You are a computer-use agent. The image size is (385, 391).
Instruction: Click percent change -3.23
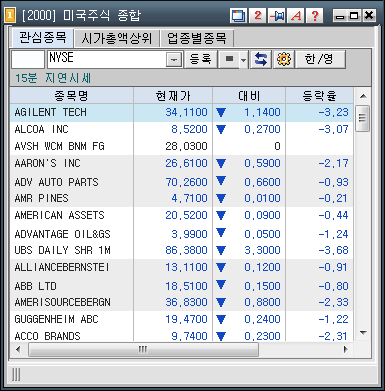[x=333, y=112]
